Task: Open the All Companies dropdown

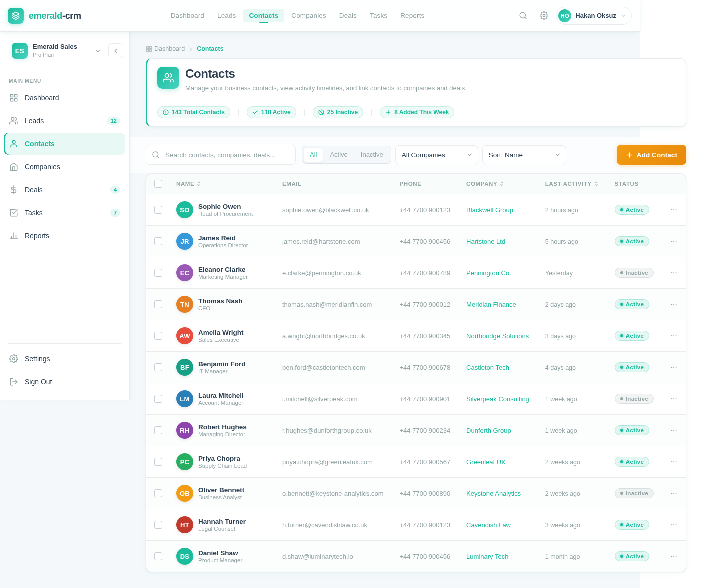Action: 436,155
